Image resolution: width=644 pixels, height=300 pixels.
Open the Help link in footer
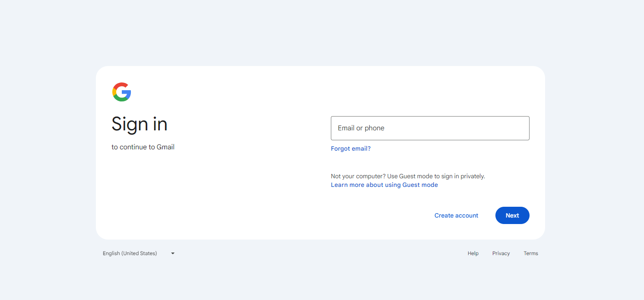click(473, 253)
